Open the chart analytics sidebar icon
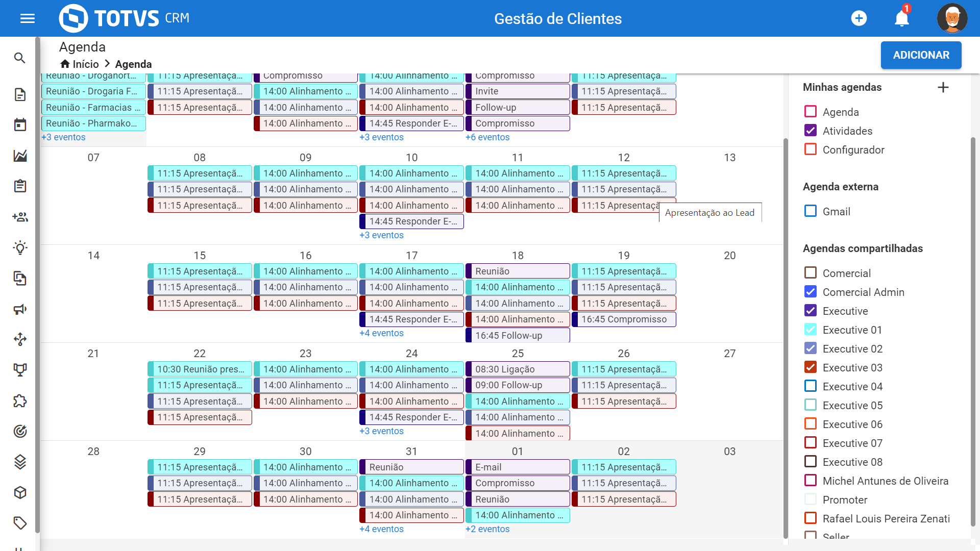Screen dimensions: 980x551 pyautogui.click(x=20, y=156)
